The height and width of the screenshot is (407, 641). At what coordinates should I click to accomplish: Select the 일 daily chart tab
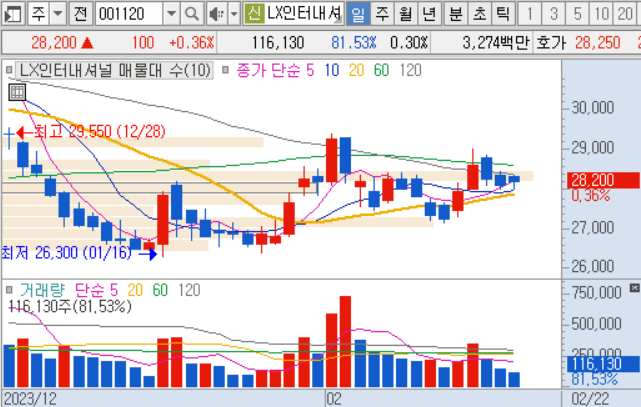pos(358,14)
